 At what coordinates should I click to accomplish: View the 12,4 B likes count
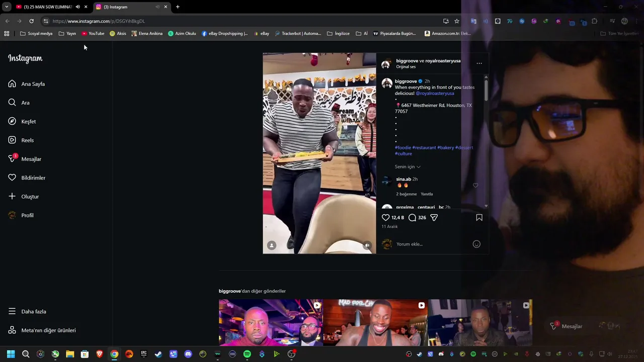tap(397, 218)
